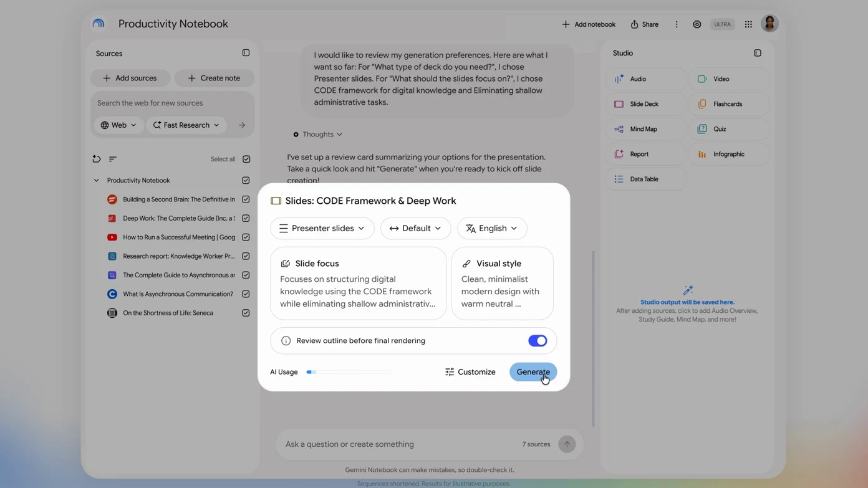868x488 pixels.
Task: Open the Fast Research dropdown
Action: 186,125
